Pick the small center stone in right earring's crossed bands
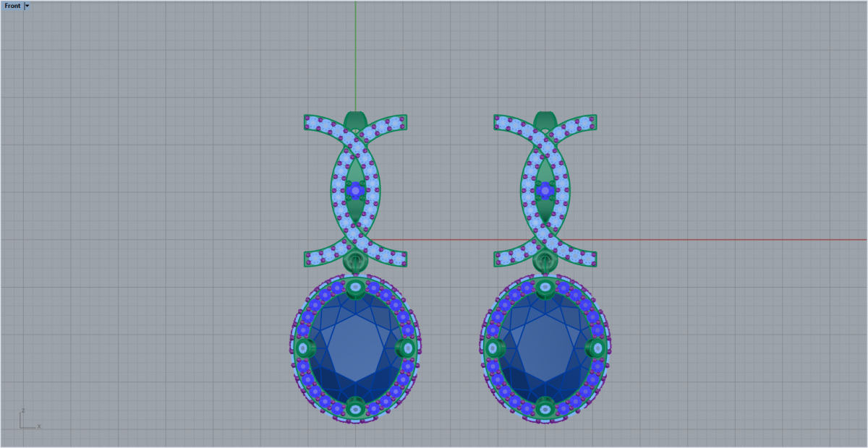 pos(545,191)
